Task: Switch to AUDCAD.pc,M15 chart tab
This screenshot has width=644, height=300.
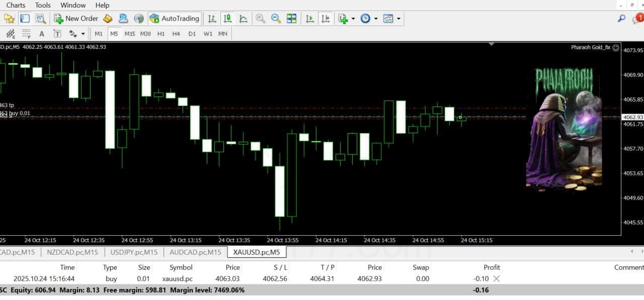Action: click(x=195, y=252)
